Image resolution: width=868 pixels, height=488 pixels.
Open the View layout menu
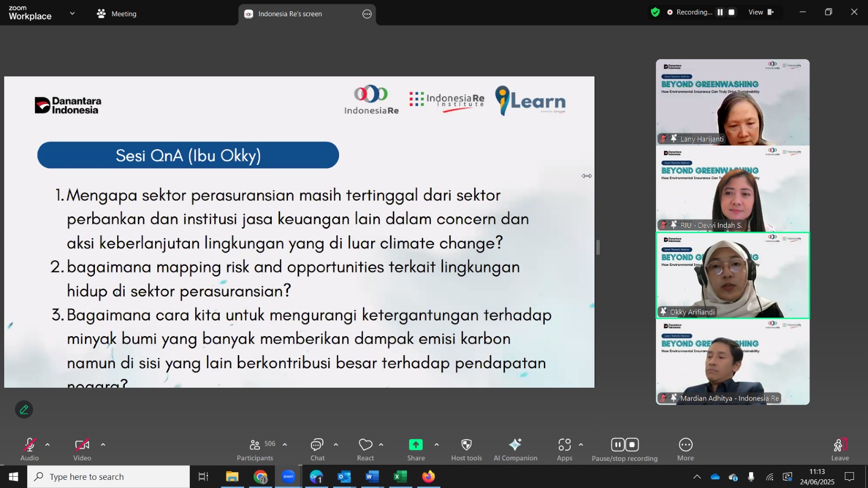761,12
